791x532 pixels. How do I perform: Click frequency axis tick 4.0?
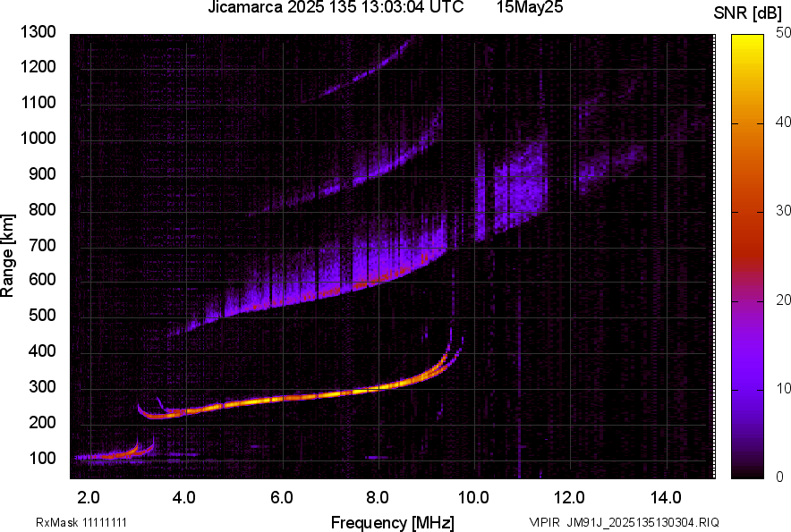[x=184, y=498]
